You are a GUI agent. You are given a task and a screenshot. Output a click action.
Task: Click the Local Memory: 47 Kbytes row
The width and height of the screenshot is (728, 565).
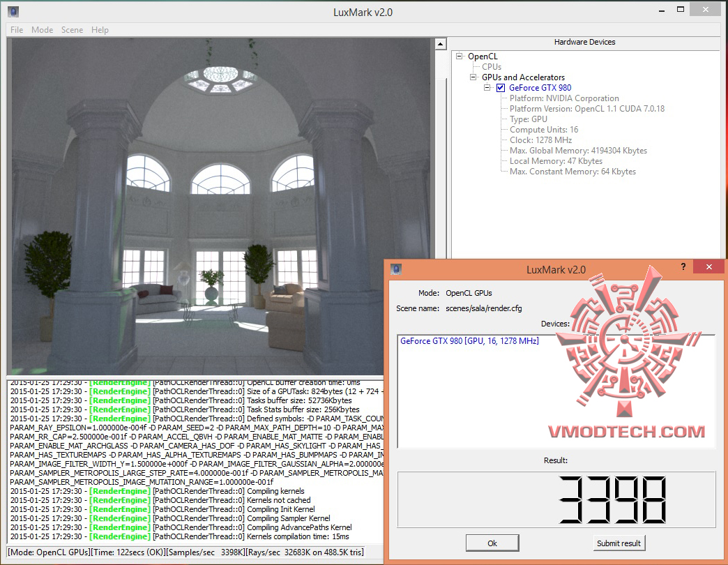(556, 161)
